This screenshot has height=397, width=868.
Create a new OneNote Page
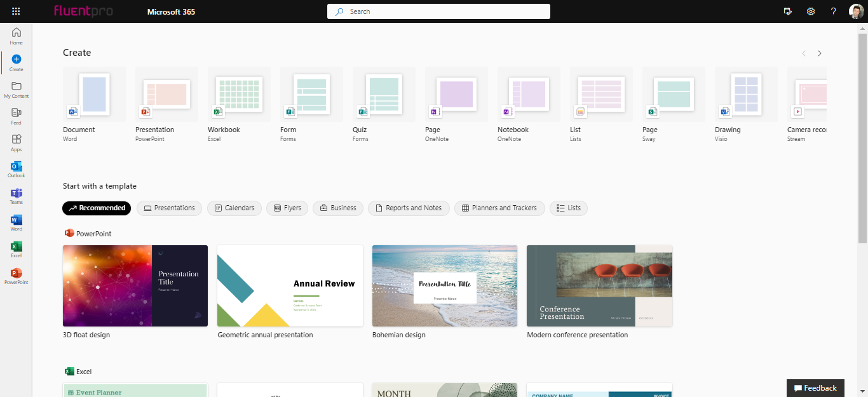(x=456, y=105)
